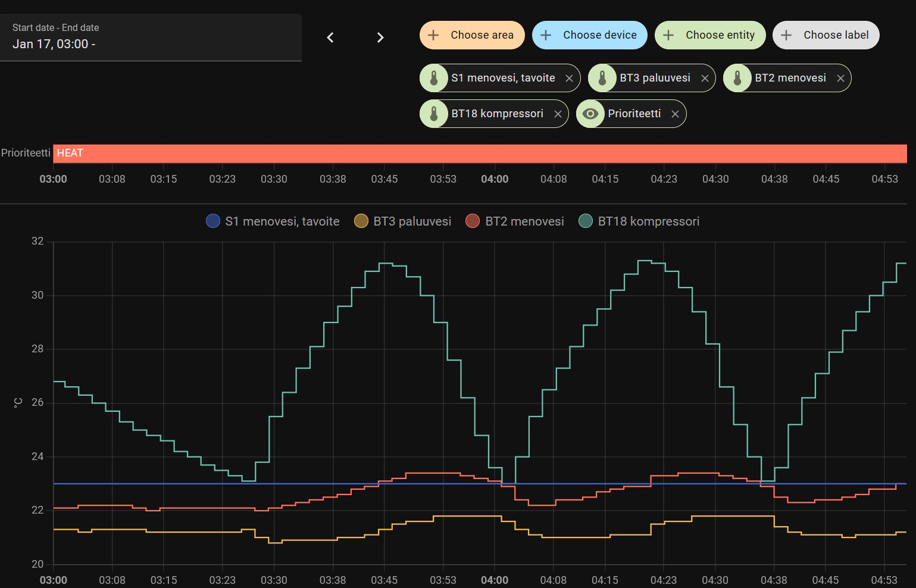Open the Start date - End date field
This screenshot has height=588, width=916.
(151, 37)
